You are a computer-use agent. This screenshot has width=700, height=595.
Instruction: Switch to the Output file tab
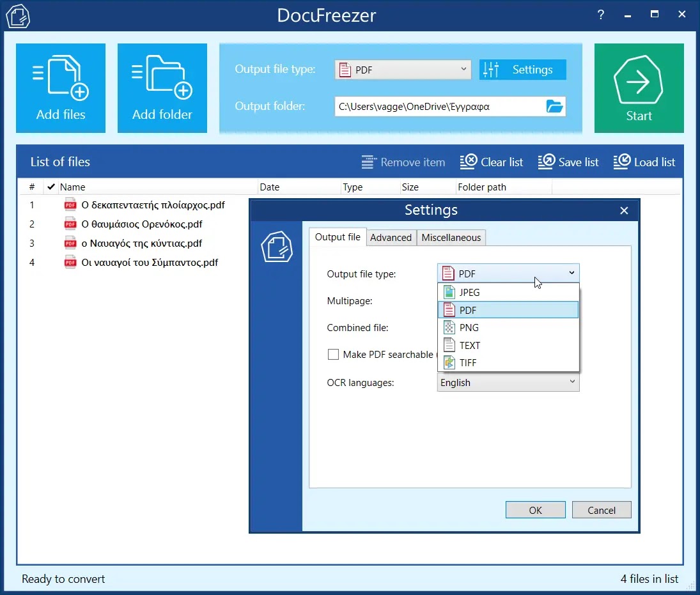[x=338, y=237]
